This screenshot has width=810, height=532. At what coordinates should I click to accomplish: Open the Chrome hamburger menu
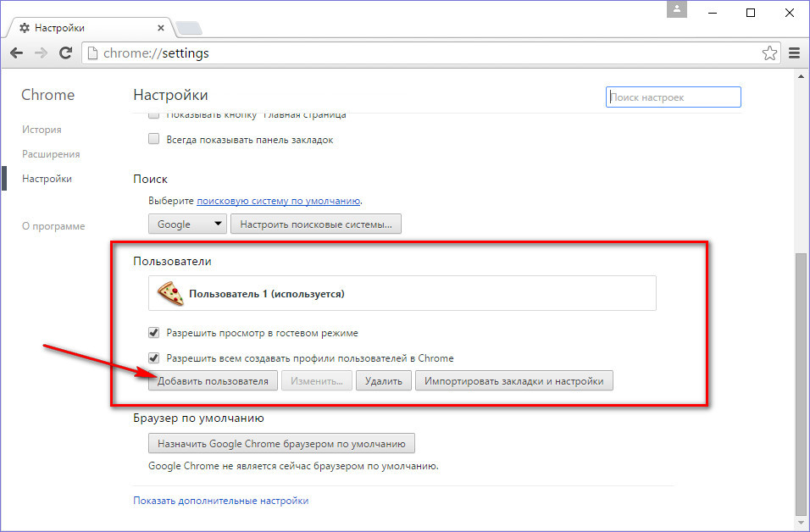pos(794,53)
